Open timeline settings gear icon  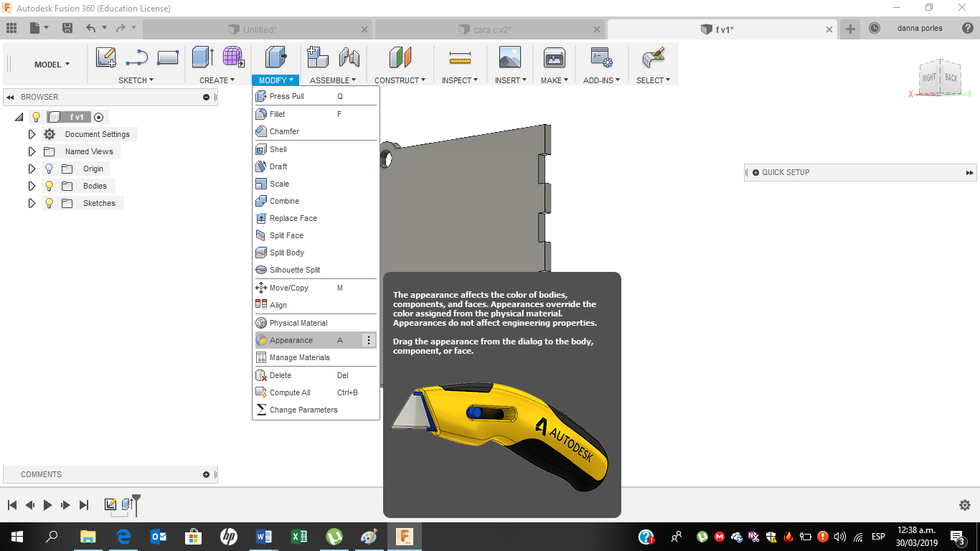(965, 505)
